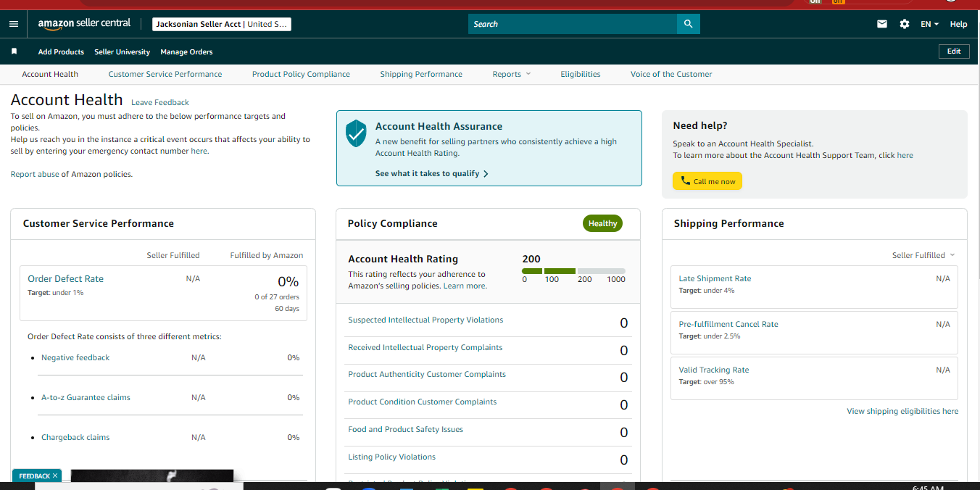Image resolution: width=980 pixels, height=490 pixels.
Task: Click the emergency contact 'here' link
Action: click(199, 151)
